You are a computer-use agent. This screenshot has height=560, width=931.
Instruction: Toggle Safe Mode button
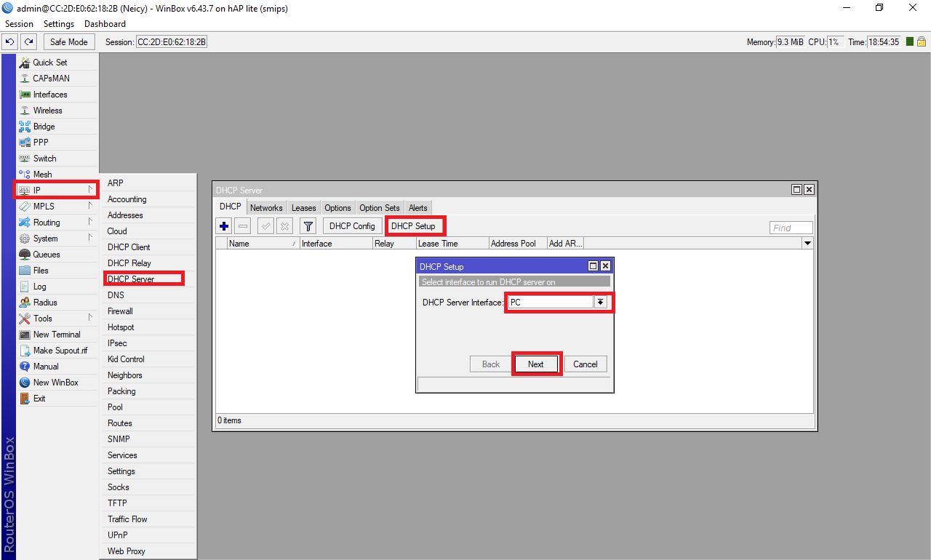(x=68, y=42)
